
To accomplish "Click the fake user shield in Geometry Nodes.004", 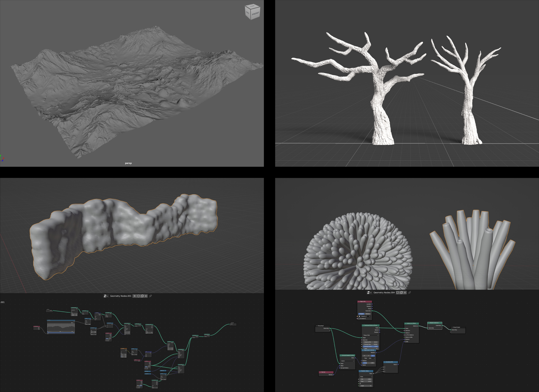I will (x=398, y=292).
